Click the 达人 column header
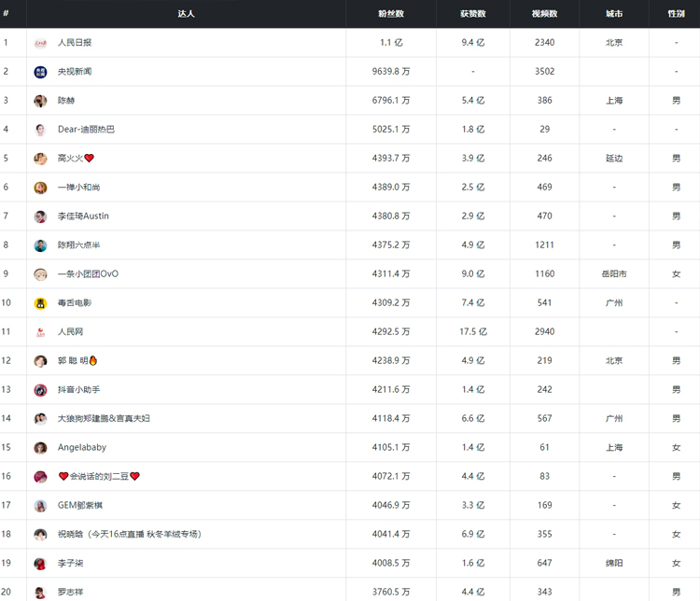The image size is (700, 601). [186, 14]
